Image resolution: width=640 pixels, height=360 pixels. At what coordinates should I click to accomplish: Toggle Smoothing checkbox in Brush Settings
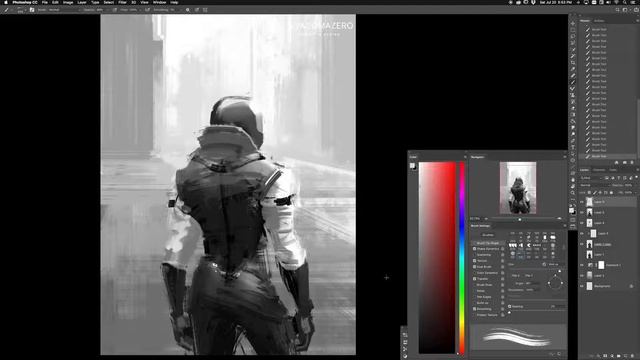coord(474,309)
